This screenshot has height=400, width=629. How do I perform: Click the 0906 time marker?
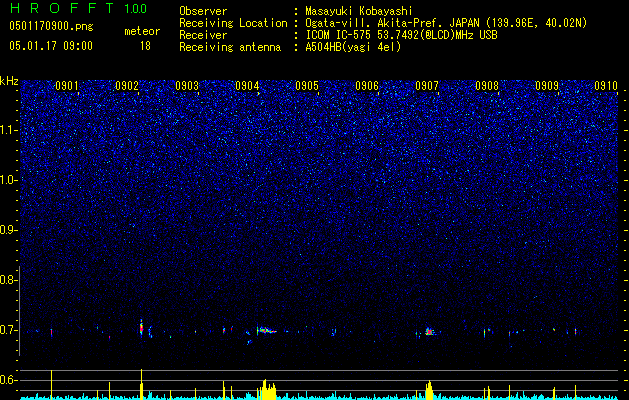[367, 86]
